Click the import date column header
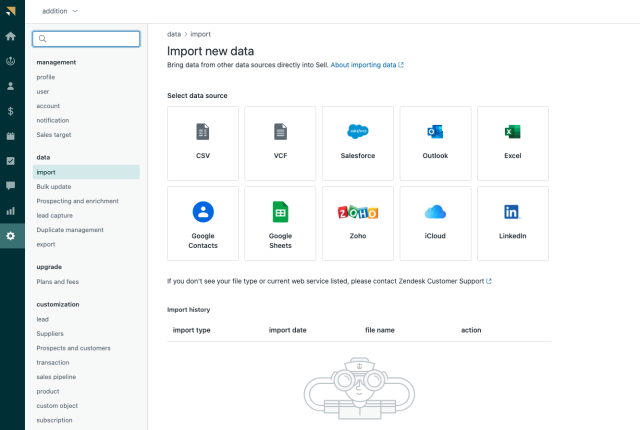640x430 pixels. point(287,330)
